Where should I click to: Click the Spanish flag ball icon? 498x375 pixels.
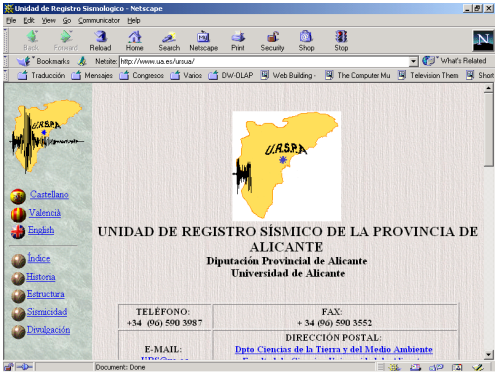18,196
